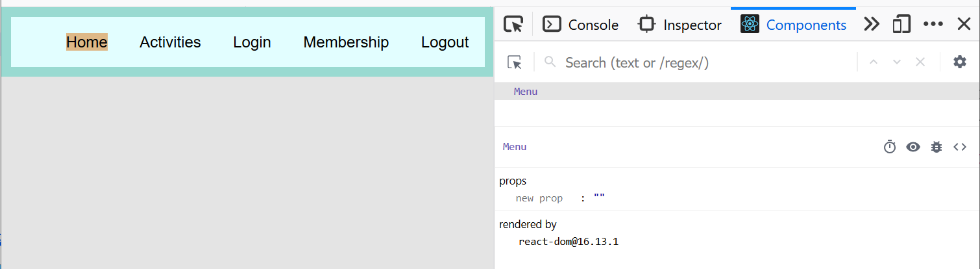This screenshot has width=980, height=269.
Task: View Menu component source code icon
Action: (x=959, y=147)
